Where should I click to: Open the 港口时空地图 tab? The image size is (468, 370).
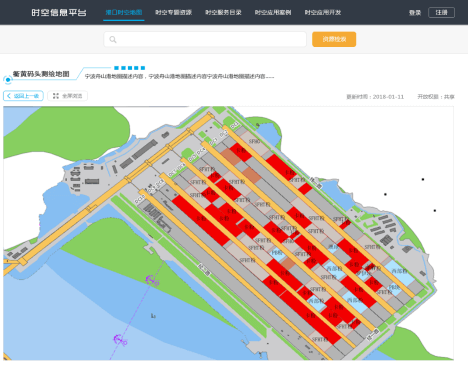(x=124, y=13)
